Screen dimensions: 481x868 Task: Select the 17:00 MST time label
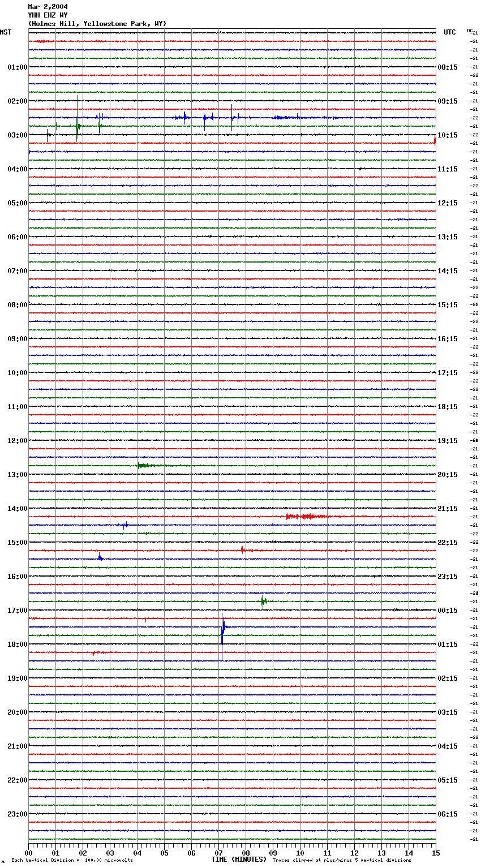pyautogui.click(x=17, y=611)
